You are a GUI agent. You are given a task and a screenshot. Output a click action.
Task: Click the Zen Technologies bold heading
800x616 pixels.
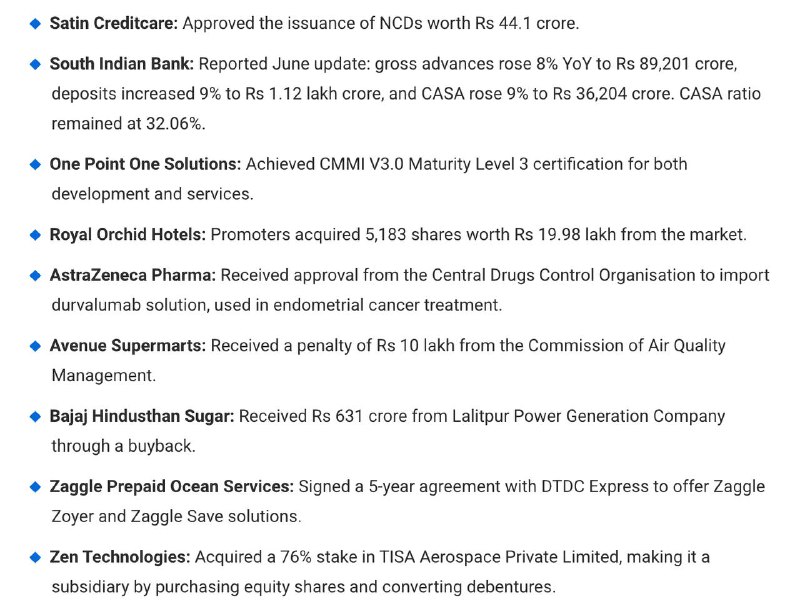click(x=120, y=557)
